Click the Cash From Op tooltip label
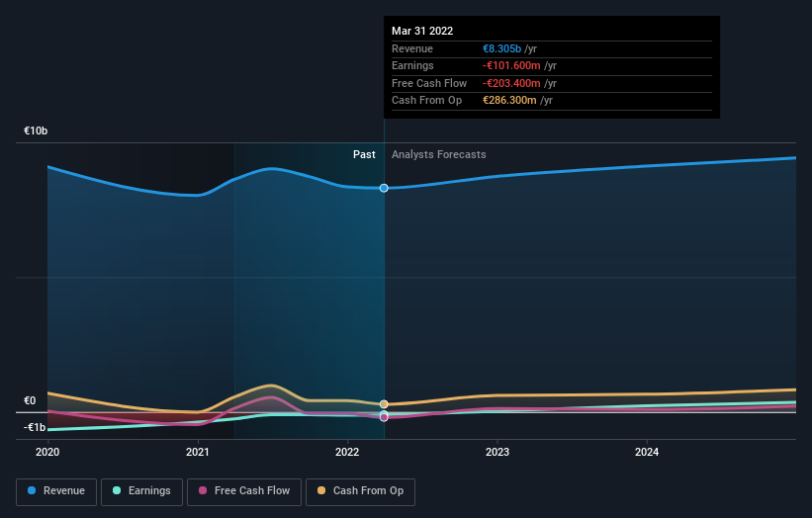 (x=426, y=101)
